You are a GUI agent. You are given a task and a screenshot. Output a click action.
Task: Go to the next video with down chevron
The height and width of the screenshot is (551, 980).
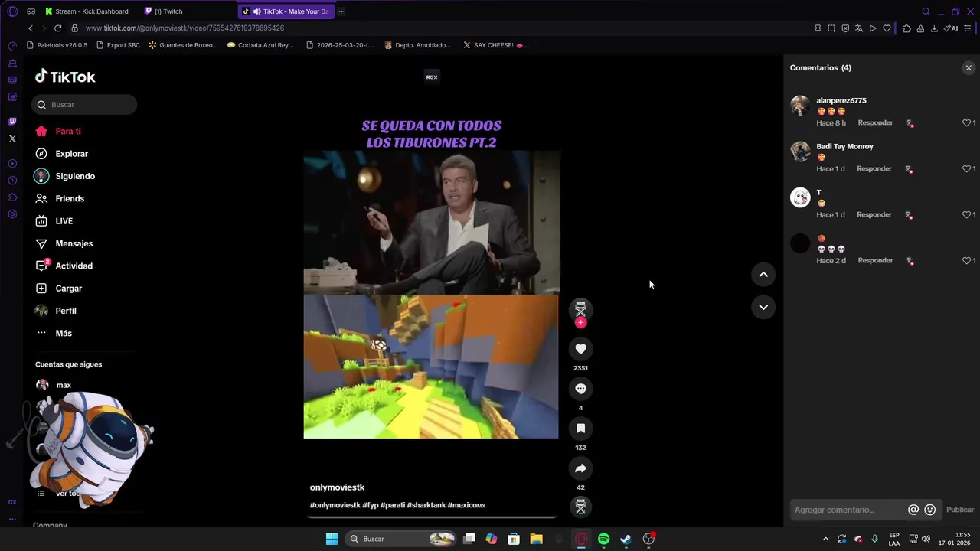(x=763, y=307)
